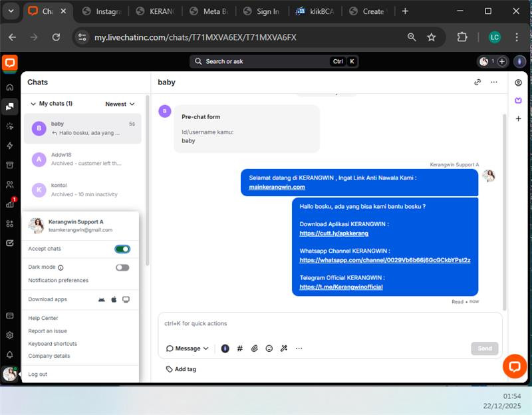The height and width of the screenshot is (415, 532).
Task: Download the Android app icon
Action: (102, 300)
